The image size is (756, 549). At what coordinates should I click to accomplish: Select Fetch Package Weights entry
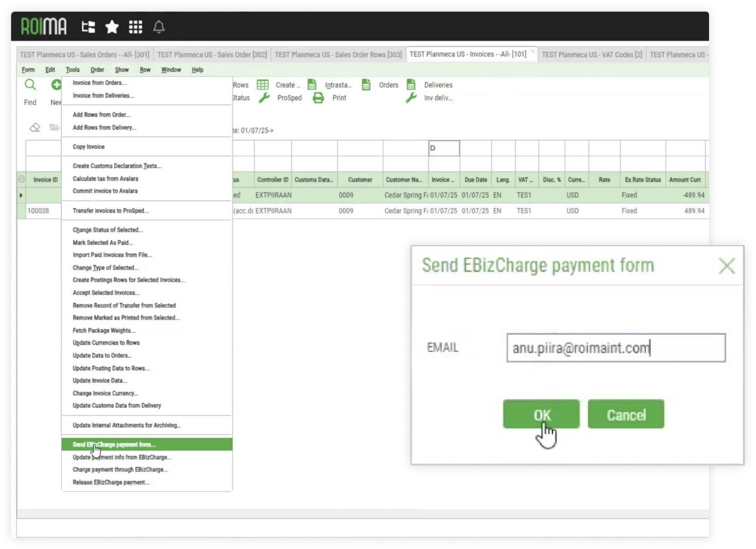point(147,331)
